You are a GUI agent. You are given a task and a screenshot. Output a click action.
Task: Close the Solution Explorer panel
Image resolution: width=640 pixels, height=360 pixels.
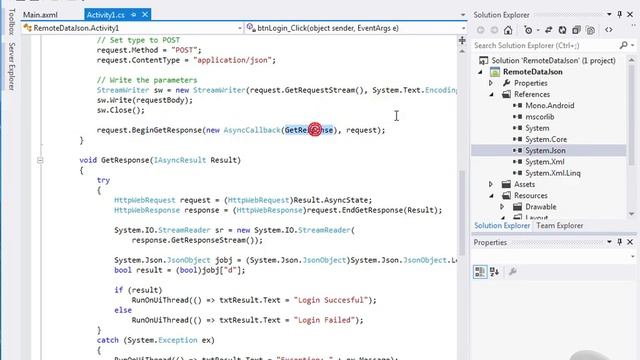tap(630, 15)
